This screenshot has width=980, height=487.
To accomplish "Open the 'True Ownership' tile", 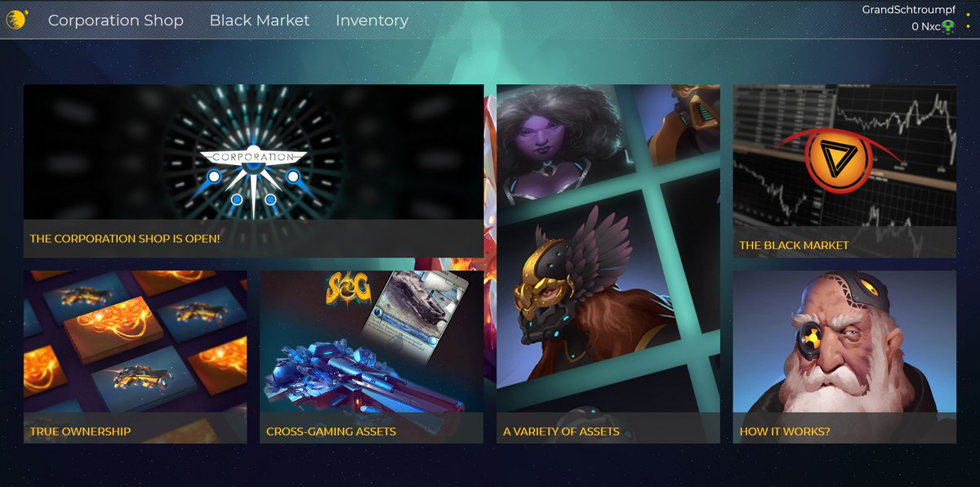I will (x=135, y=357).
